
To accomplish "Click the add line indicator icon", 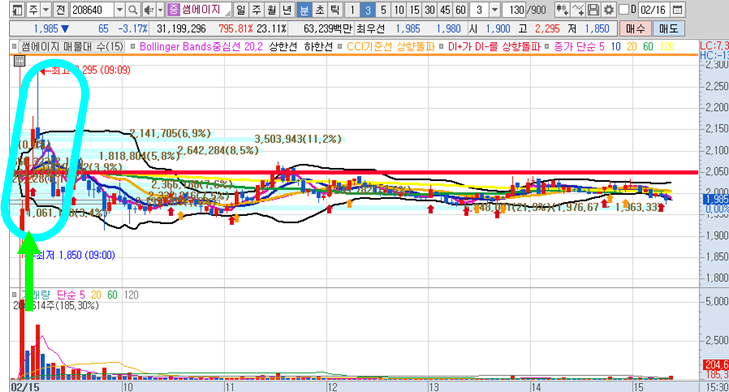I will (x=578, y=9).
